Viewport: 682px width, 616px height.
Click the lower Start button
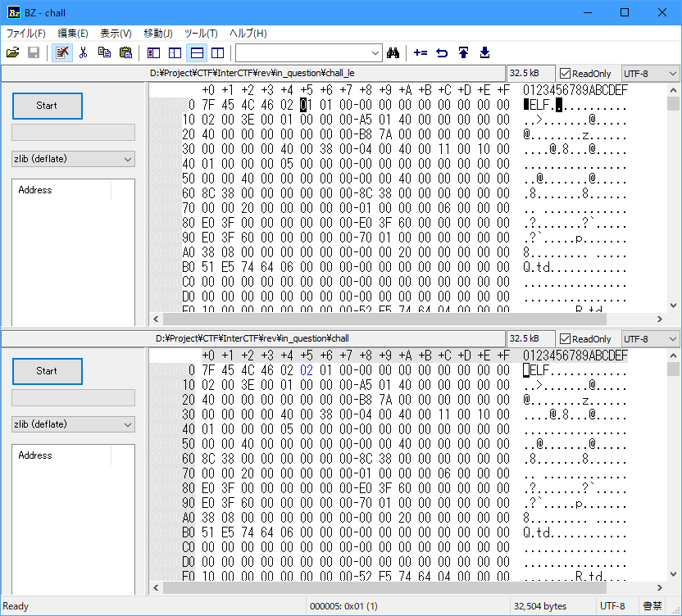click(48, 371)
